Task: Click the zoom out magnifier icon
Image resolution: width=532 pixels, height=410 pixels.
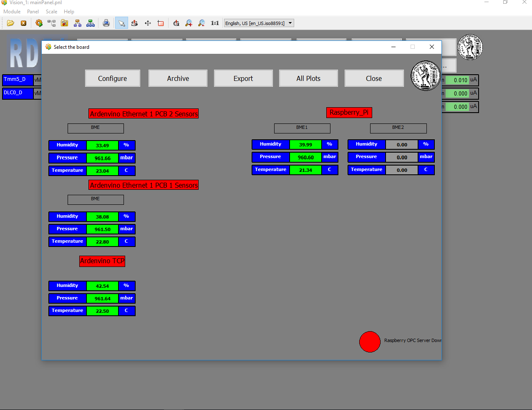Action: coord(202,23)
